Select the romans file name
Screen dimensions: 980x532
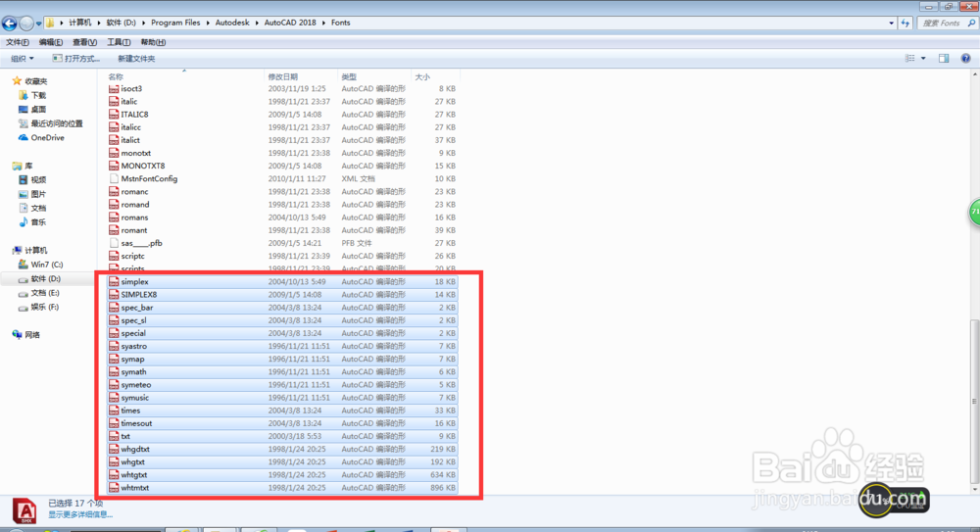coord(134,218)
